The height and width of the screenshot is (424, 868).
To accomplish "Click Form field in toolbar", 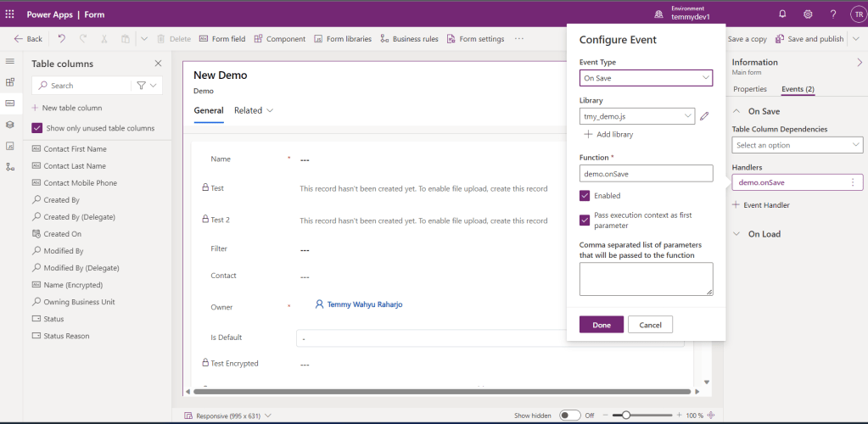I will click(222, 39).
